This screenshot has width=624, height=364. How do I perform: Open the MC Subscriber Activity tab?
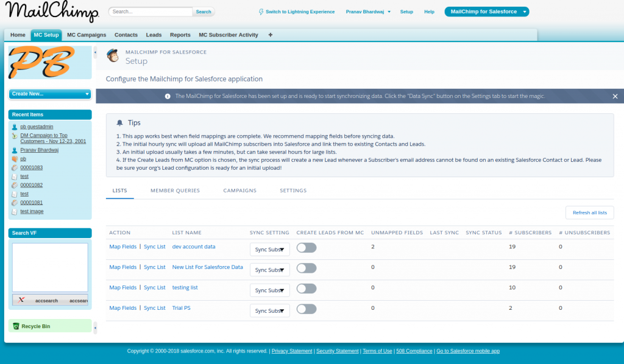tap(229, 35)
